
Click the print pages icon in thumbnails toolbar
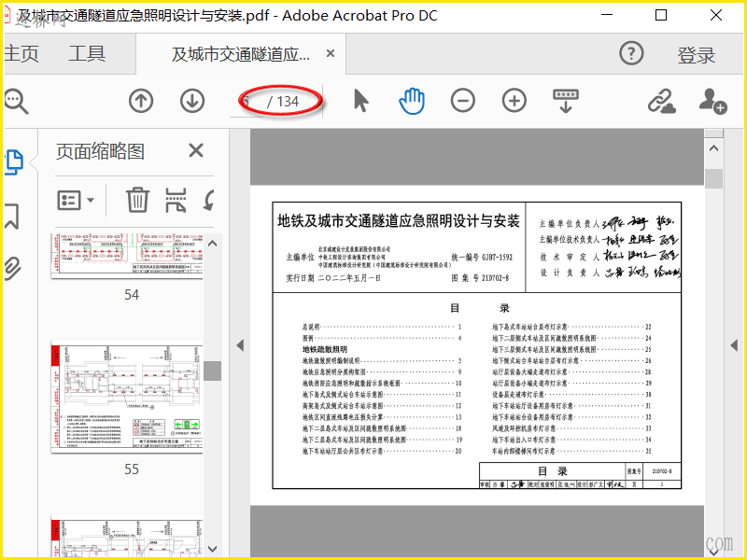[x=176, y=200]
